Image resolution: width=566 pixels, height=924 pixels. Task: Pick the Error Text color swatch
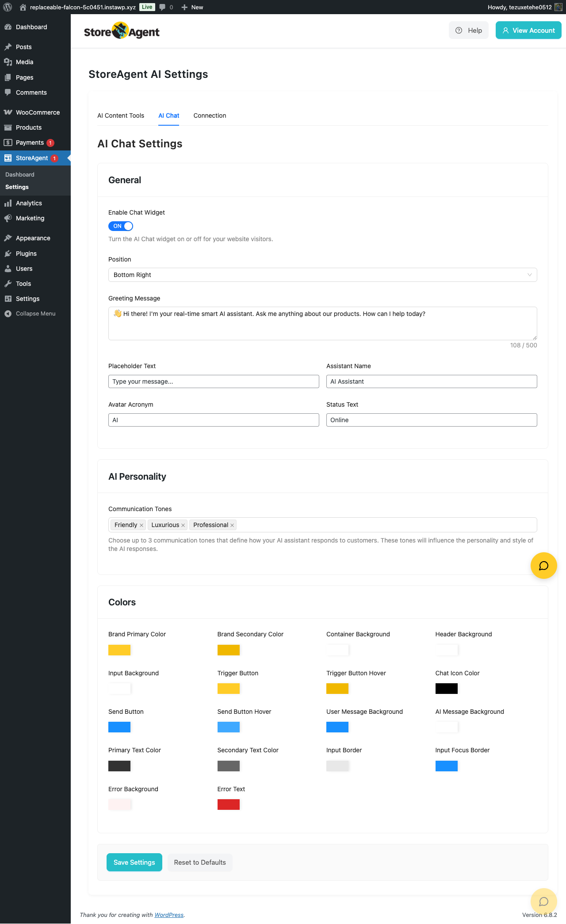tap(229, 805)
